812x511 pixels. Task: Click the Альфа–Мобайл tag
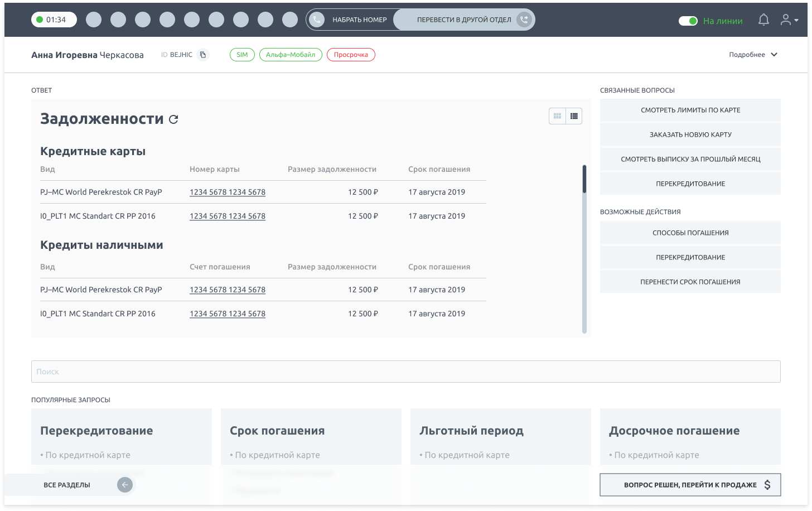[291, 55]
